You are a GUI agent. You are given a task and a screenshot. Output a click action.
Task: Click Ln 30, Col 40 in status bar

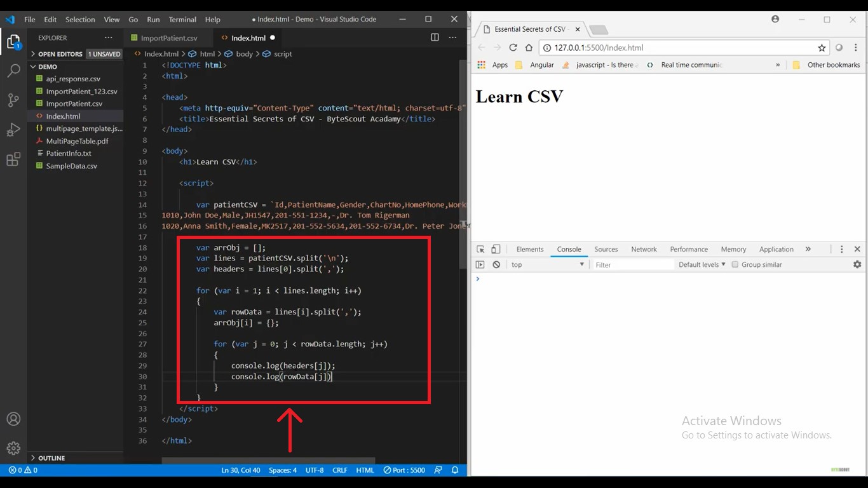[240, 470]
